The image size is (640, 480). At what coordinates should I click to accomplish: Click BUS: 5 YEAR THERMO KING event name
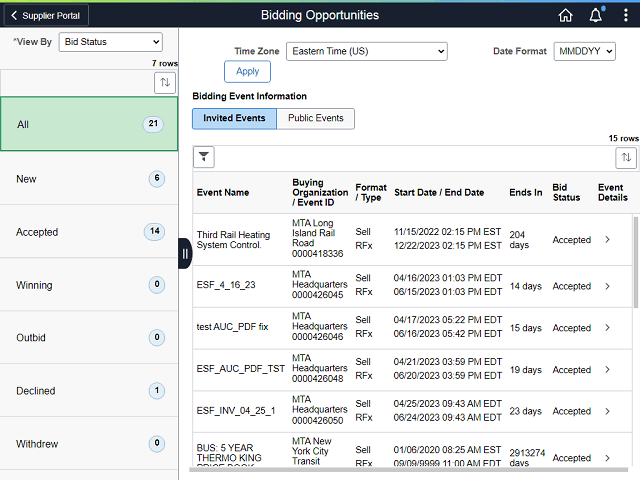pos(229,456)
